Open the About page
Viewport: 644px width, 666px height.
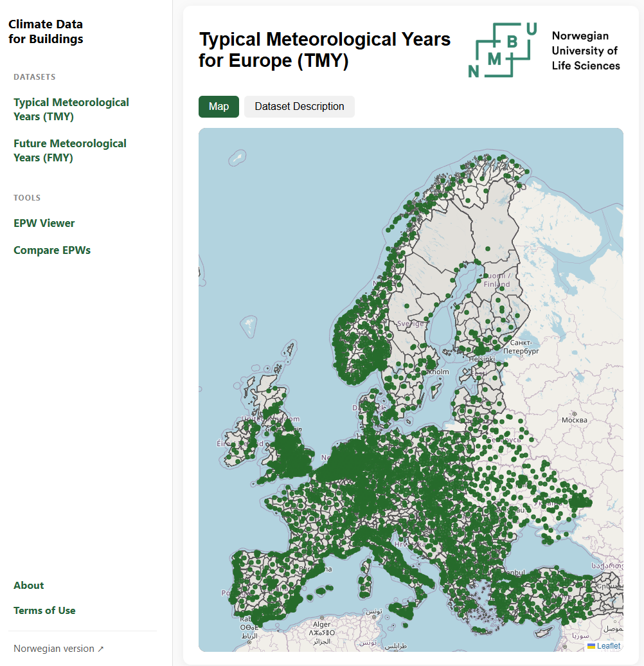[29, 585]
